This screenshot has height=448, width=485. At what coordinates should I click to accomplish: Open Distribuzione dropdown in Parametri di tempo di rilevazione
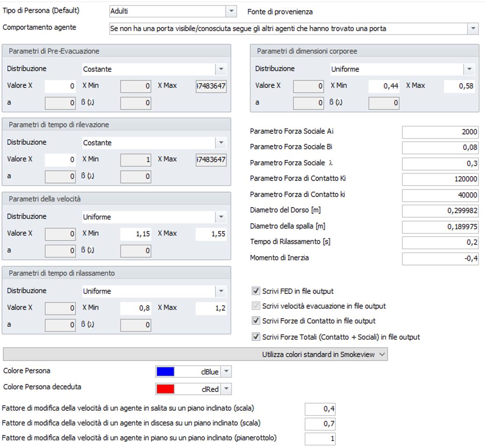tap(221, 143)
